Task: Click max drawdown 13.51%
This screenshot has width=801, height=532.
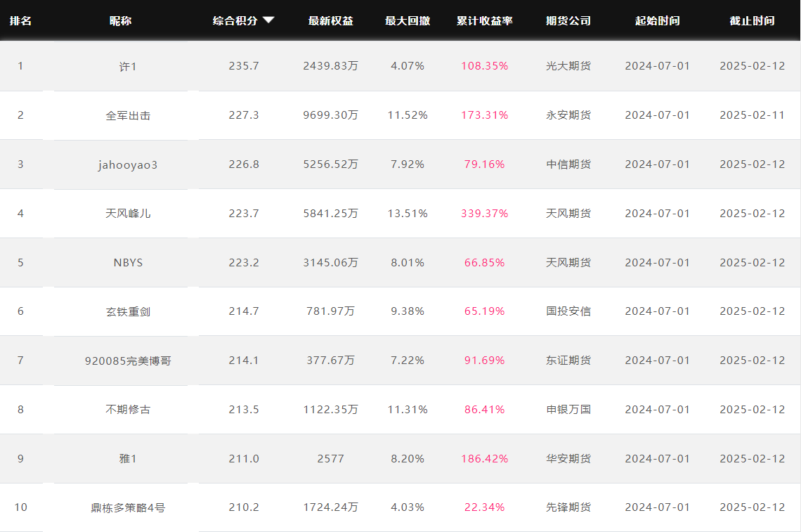Action: tap(407, 213)
